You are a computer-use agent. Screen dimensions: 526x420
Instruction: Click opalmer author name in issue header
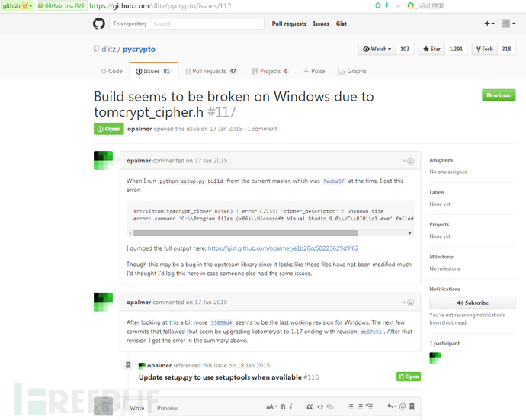(x=140, y=129)
